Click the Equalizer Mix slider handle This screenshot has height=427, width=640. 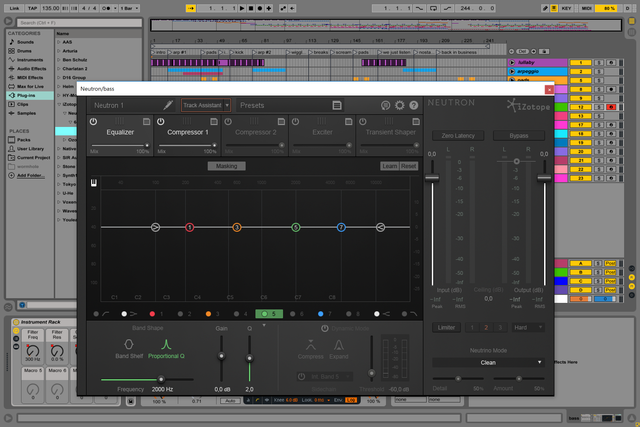pos(147,145)
